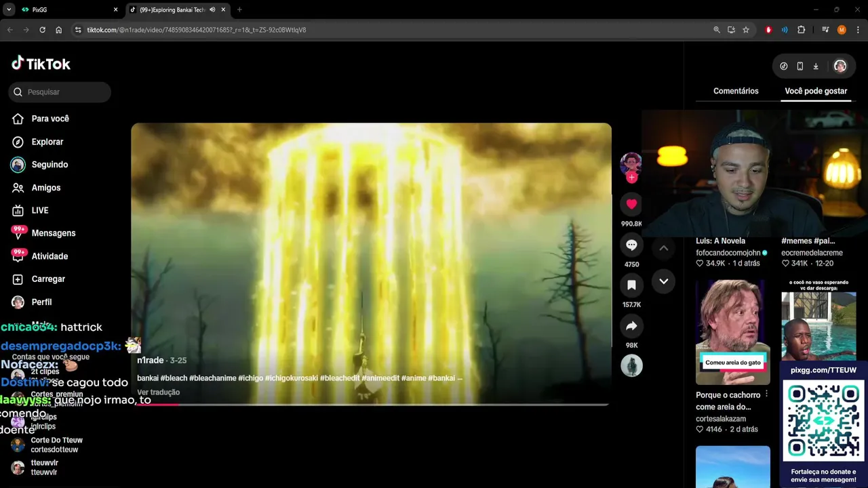Image resolution: width=868 pixels, height=488 pixels.
Task: Click Ver tradução under the caption
Action: [158, 392]
